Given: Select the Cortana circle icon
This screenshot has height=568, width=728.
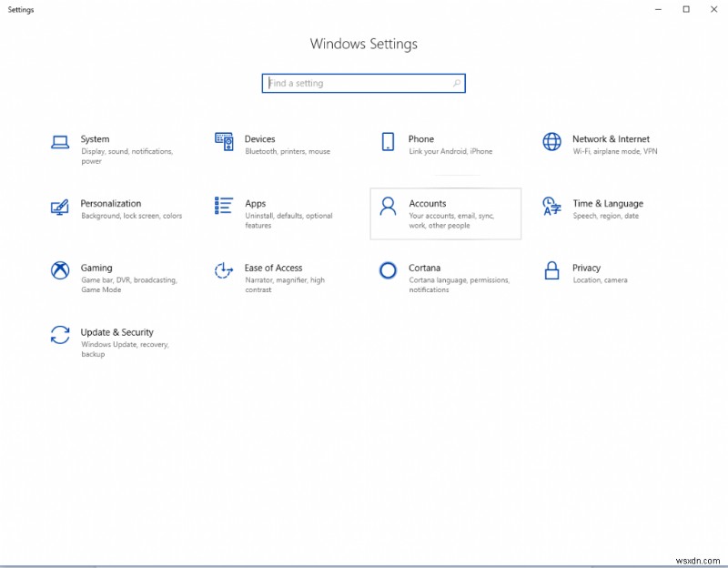Looking at the screenshot, I should pyautogui.click(x=387, y=270).
